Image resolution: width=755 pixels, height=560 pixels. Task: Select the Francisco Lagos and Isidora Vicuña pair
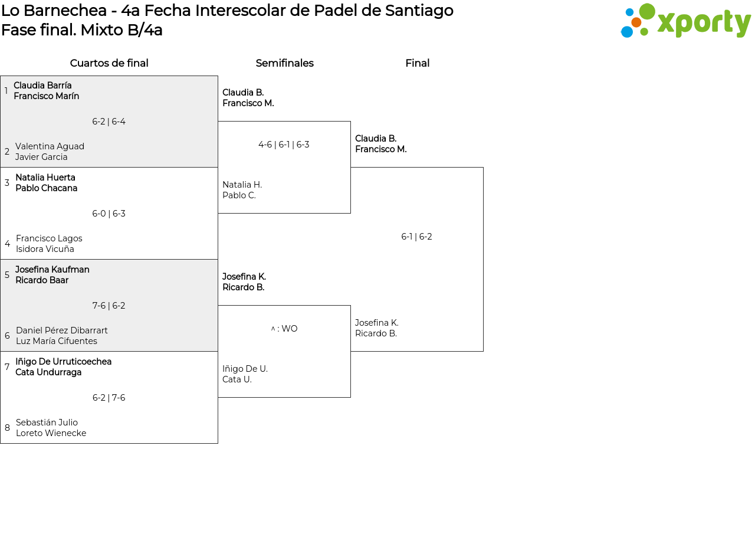[49, 244]
